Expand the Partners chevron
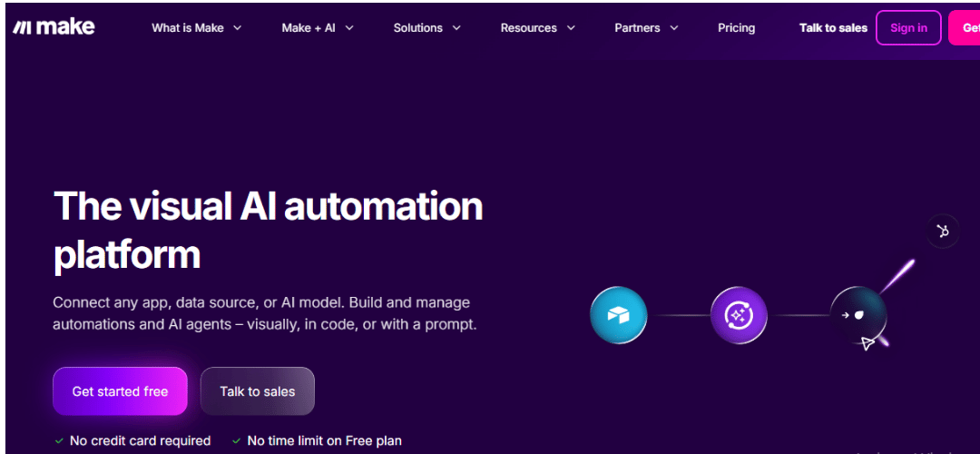 coord(673,28)
